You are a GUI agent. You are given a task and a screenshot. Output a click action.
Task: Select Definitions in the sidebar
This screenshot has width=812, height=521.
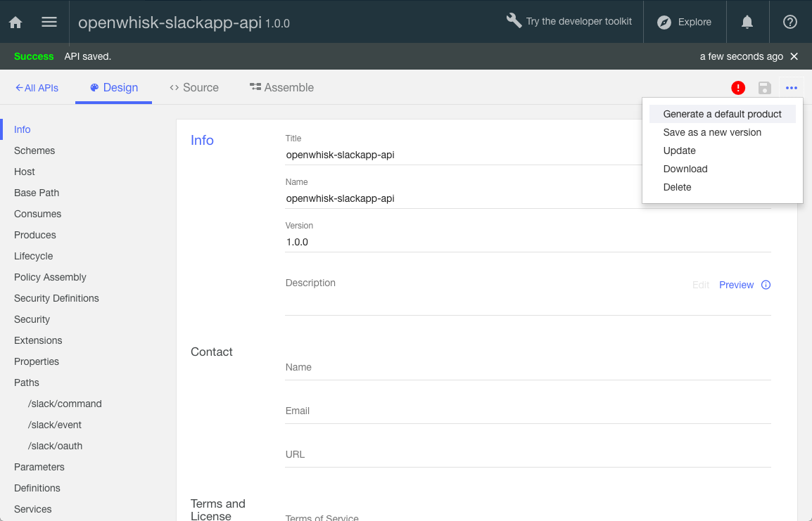37,489
